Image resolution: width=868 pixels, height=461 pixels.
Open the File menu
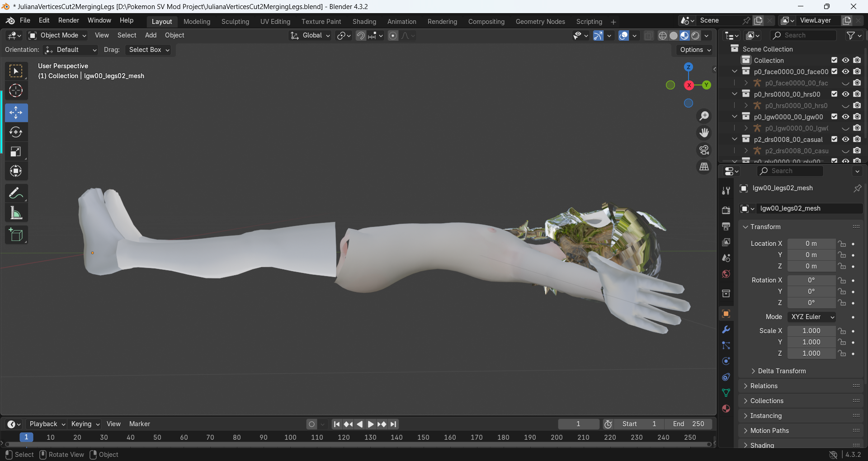pos(25,20)
